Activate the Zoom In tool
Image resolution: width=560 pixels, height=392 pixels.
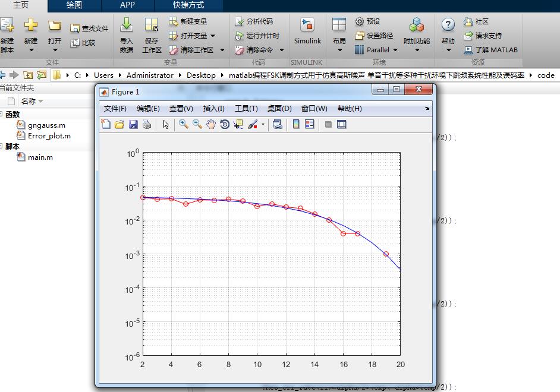[x=184, y=124]
